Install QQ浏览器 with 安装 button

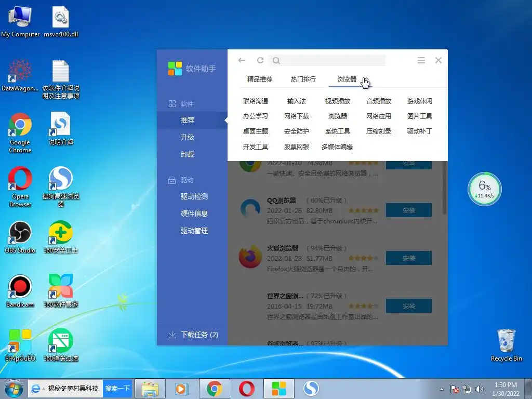tap(409, 210)
